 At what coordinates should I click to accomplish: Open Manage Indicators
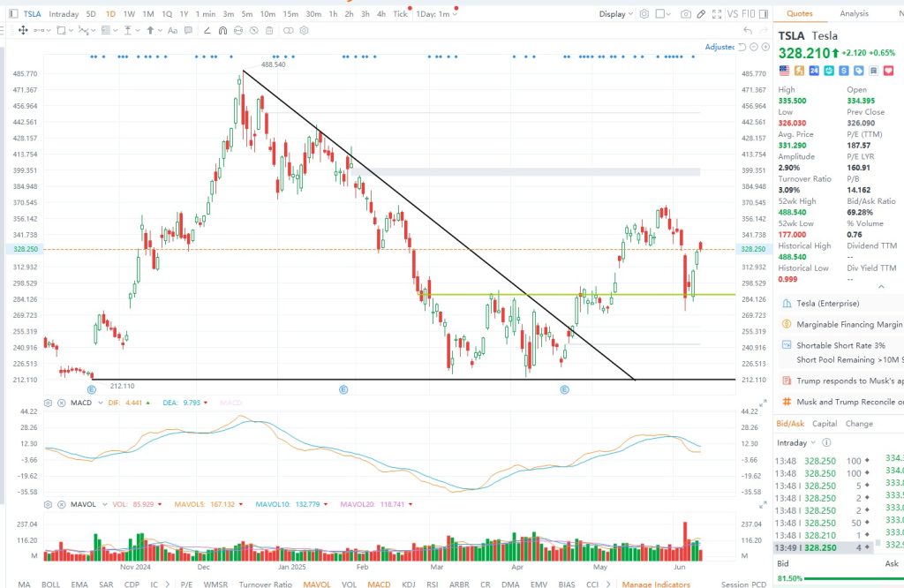655,584
